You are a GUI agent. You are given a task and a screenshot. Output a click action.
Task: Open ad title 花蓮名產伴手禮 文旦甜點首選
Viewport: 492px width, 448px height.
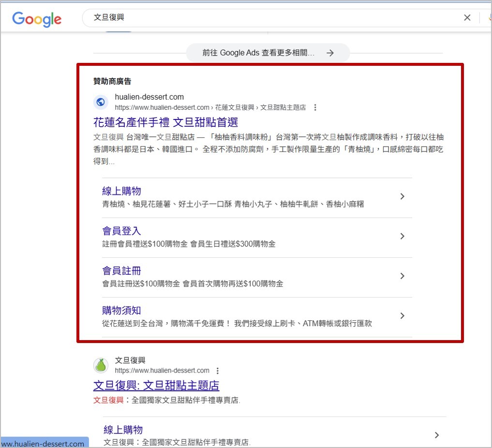click(x=165, y=122)
